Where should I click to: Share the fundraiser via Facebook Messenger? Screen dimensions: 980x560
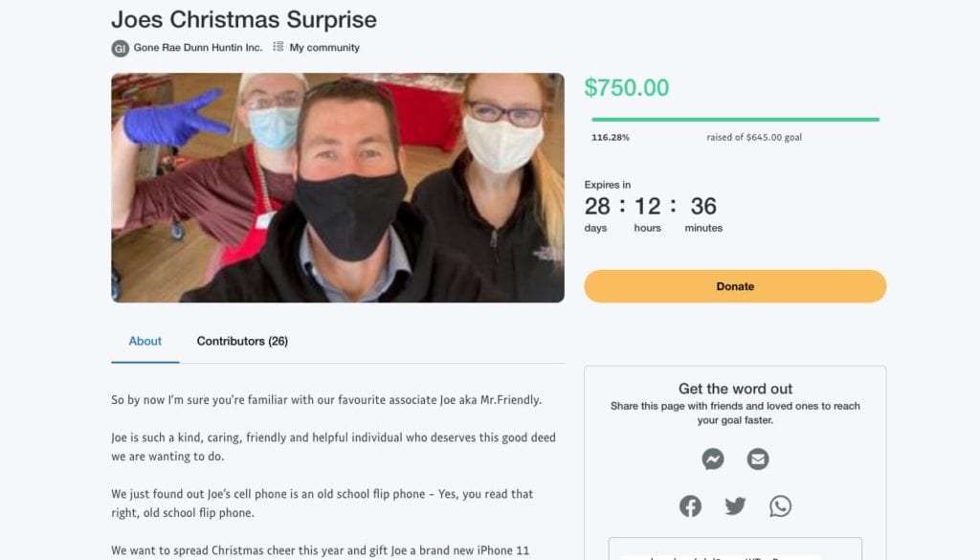pos(712,459)
